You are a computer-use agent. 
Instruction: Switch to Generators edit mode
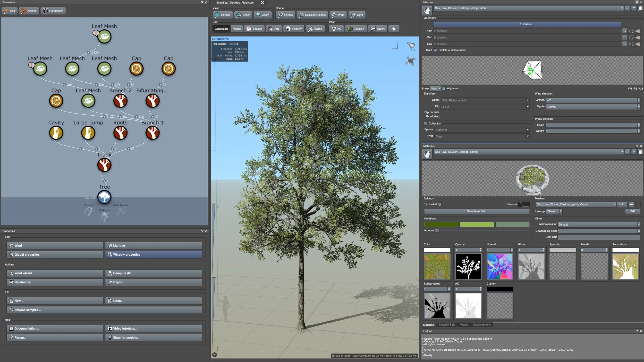(221, 29)
